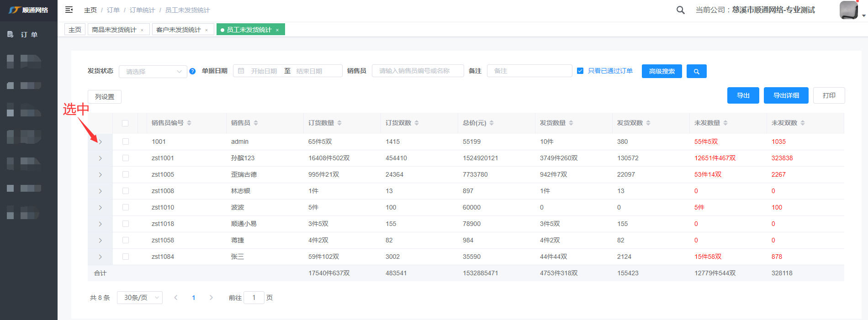The image size is (868, 320).
Task: Click the magnifier search icon in header
Action: pyautogui.click(x=680, y=10)
